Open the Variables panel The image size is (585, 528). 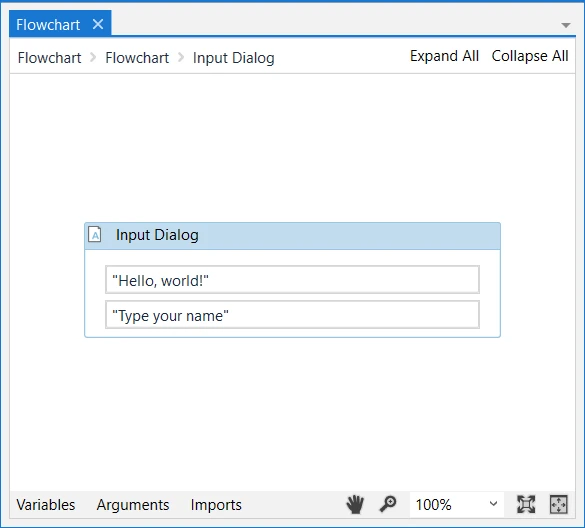46,504
